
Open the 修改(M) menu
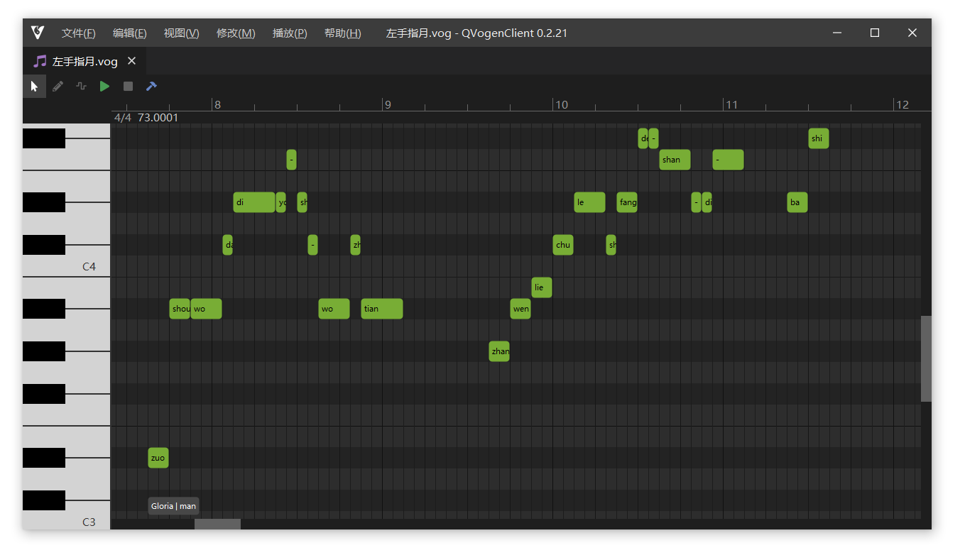[x=236, y=33]
